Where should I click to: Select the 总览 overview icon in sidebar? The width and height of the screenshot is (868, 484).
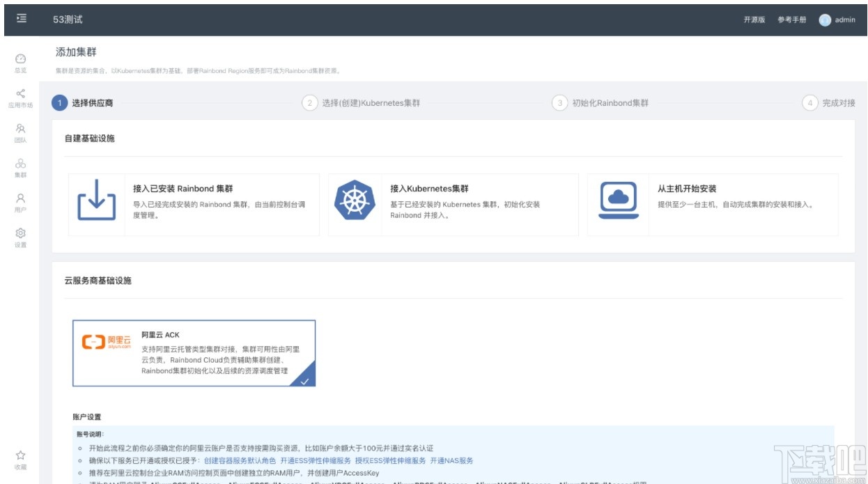pos(21,58)
